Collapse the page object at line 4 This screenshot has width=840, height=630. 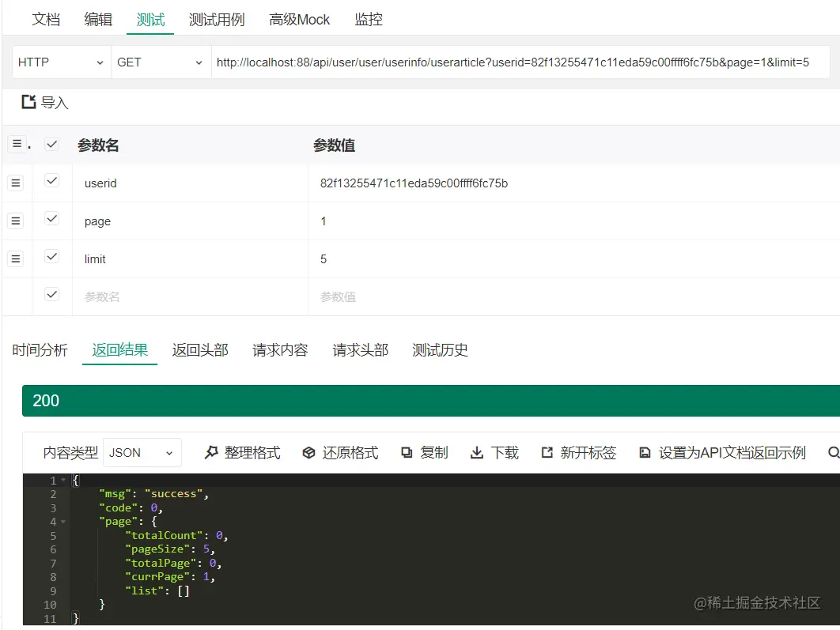63,522
